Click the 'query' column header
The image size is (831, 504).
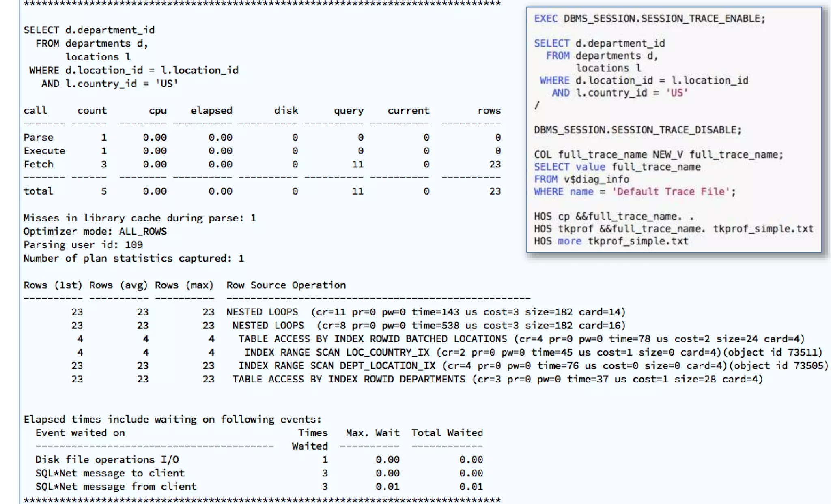(x=349, y=111)
